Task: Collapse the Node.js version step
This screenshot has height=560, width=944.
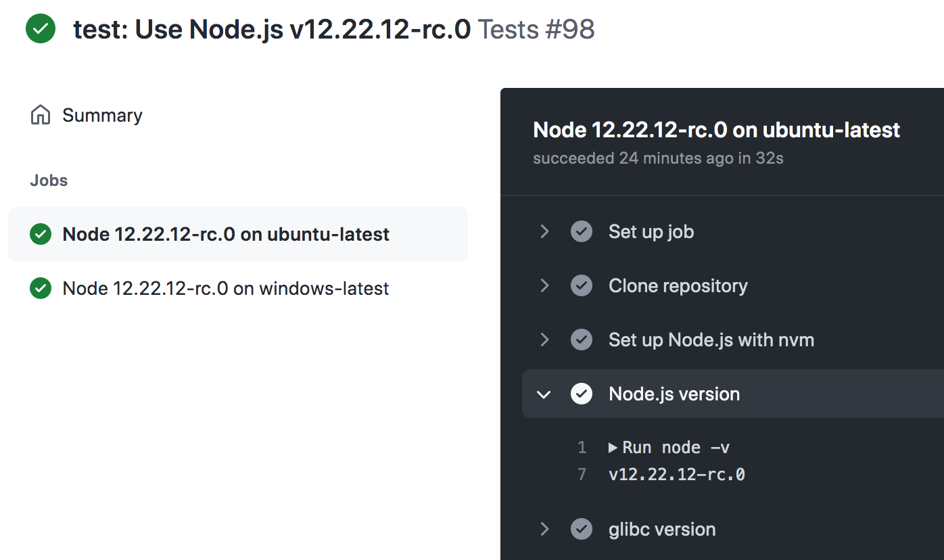Action: (544, 394)
